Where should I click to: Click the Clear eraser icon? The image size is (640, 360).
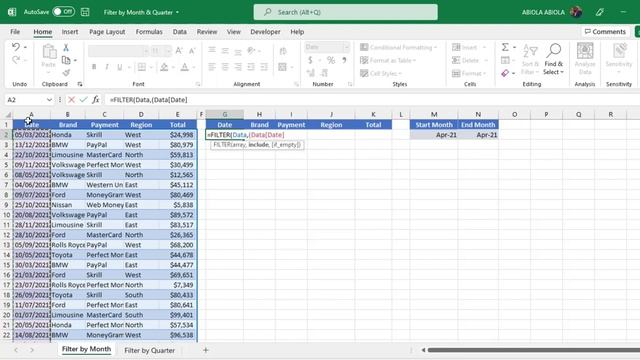[505, 73]
